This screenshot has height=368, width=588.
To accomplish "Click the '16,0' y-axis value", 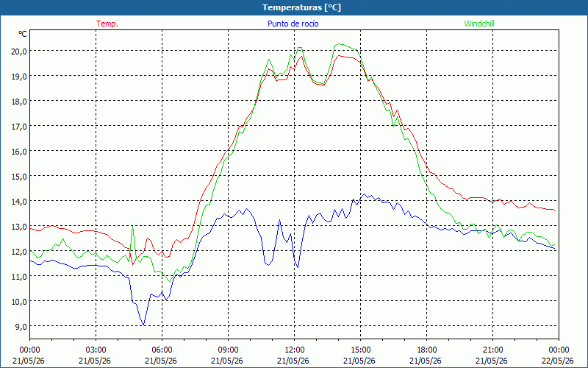I will [x=19, y=152].
